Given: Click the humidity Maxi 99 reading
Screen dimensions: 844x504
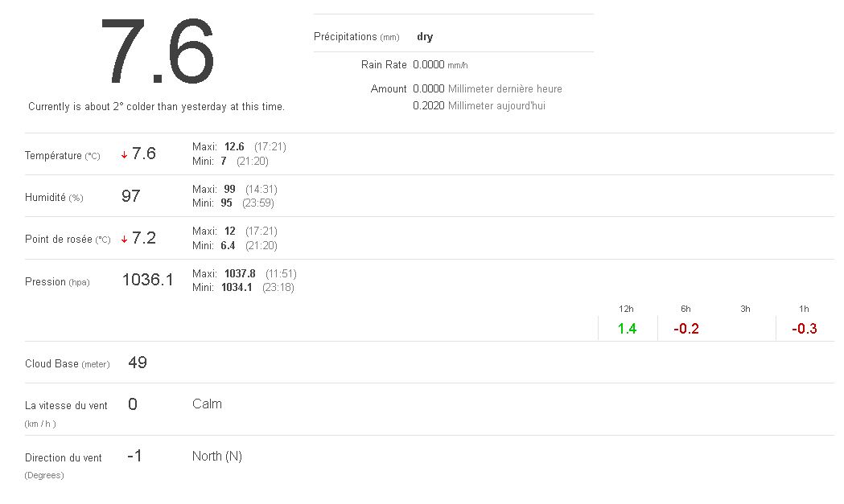Looking at the screenshot, I should 229,189.
